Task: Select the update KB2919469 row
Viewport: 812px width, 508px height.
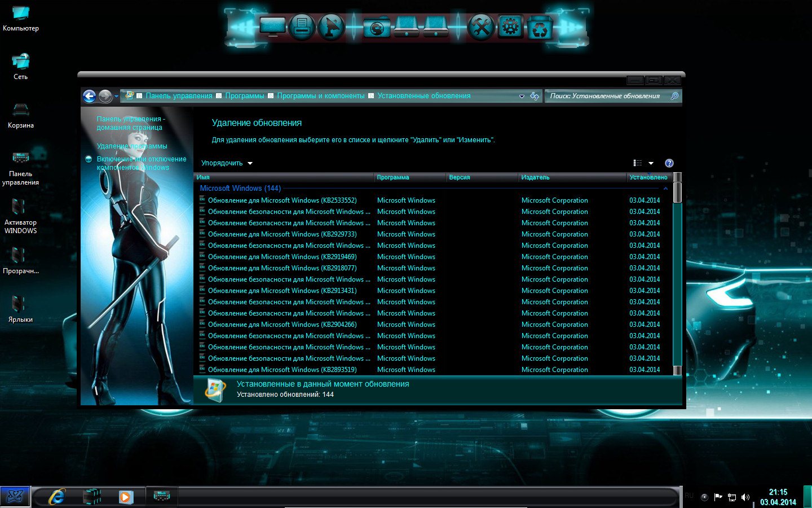Action: pos(434,257)
